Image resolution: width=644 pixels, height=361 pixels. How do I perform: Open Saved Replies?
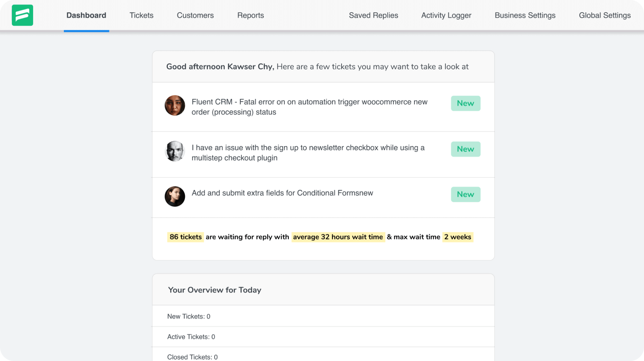(x=373, y=15)
